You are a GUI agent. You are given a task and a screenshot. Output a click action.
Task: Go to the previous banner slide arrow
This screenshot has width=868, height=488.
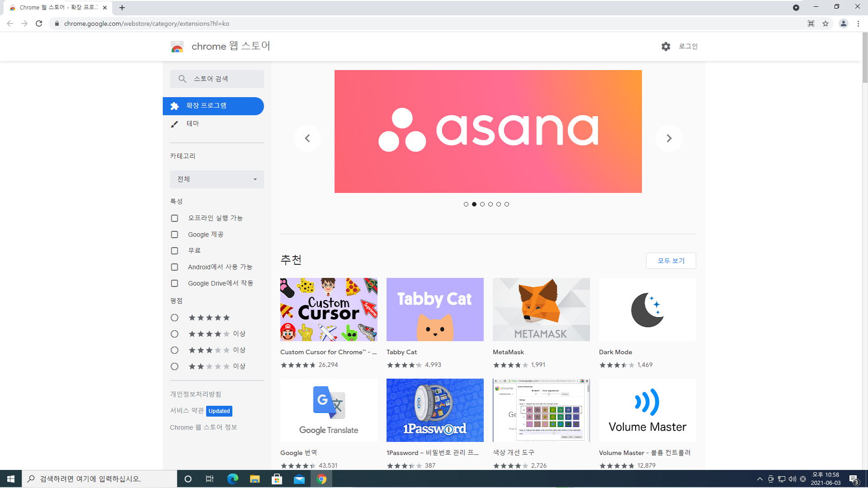tap(307, 138)
